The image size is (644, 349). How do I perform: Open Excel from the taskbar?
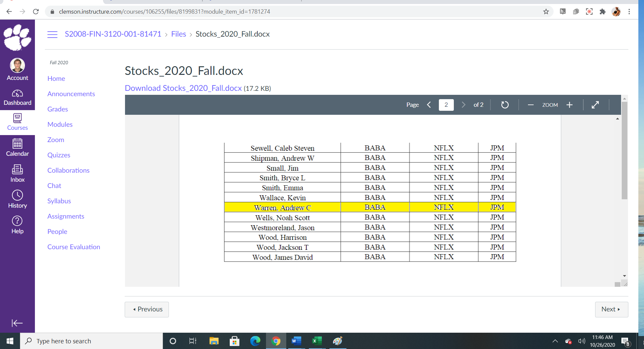tap(317, 341)
